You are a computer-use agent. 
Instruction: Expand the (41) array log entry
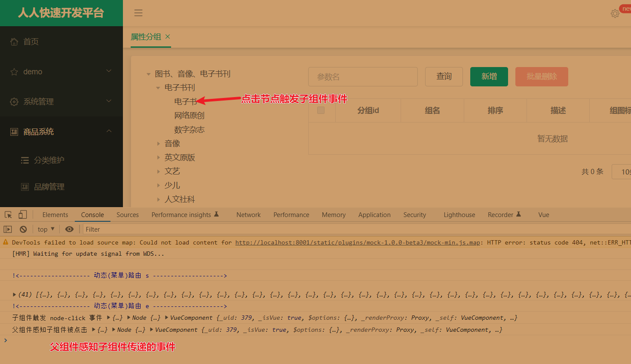pos(14,295)
